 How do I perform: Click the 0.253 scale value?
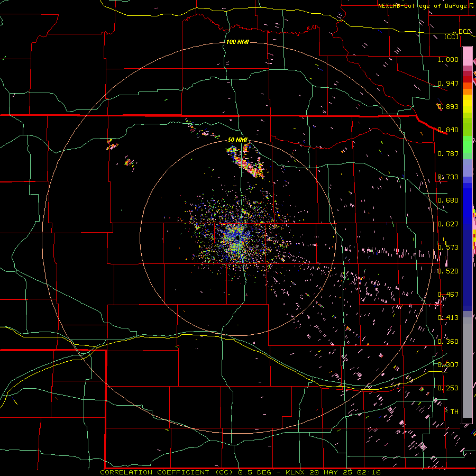coord(448,388)
